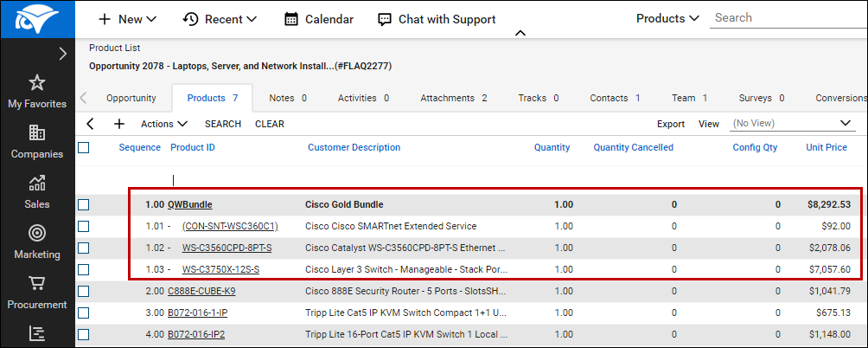
Task: Open the sidebar icon below Procurement
Action: click(x=37, y=333)
